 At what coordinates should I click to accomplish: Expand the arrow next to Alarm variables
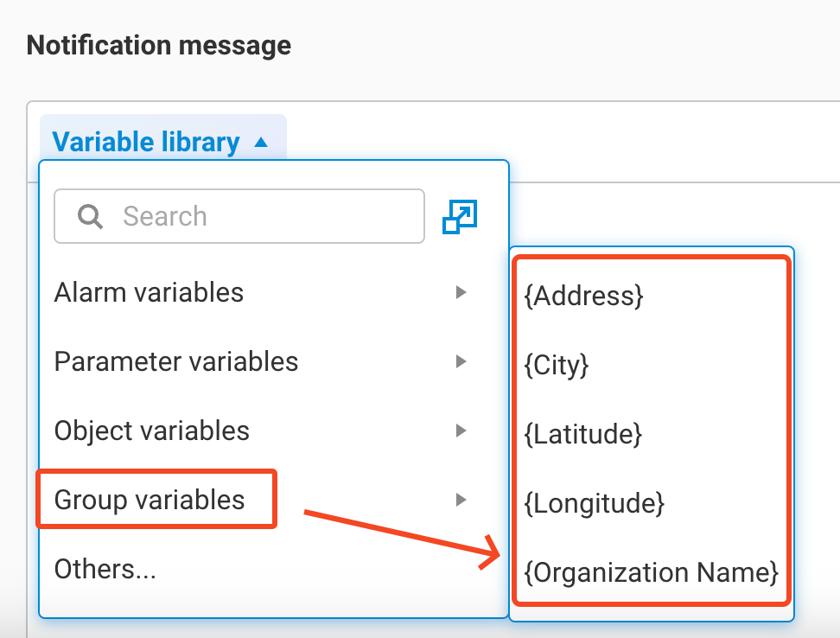(461, 292)
